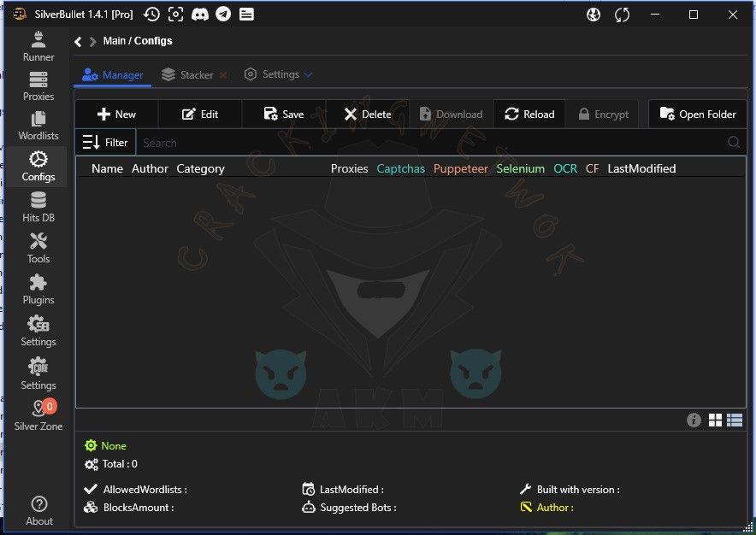This screenshot has height=535, width=756.
Task: Click the Discord icon in title bar
Action: pos(199,15)
